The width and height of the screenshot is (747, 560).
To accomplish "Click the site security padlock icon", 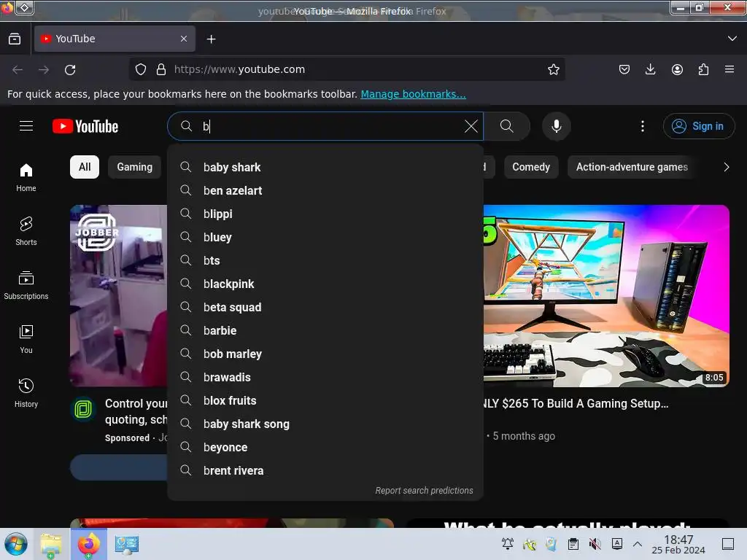I will [x=161, y=69].
